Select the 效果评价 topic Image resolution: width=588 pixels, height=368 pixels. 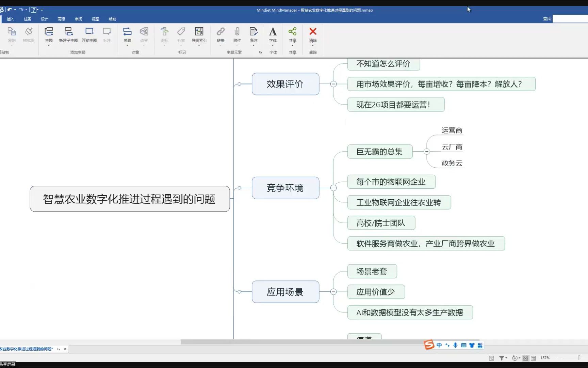[285, 84]
